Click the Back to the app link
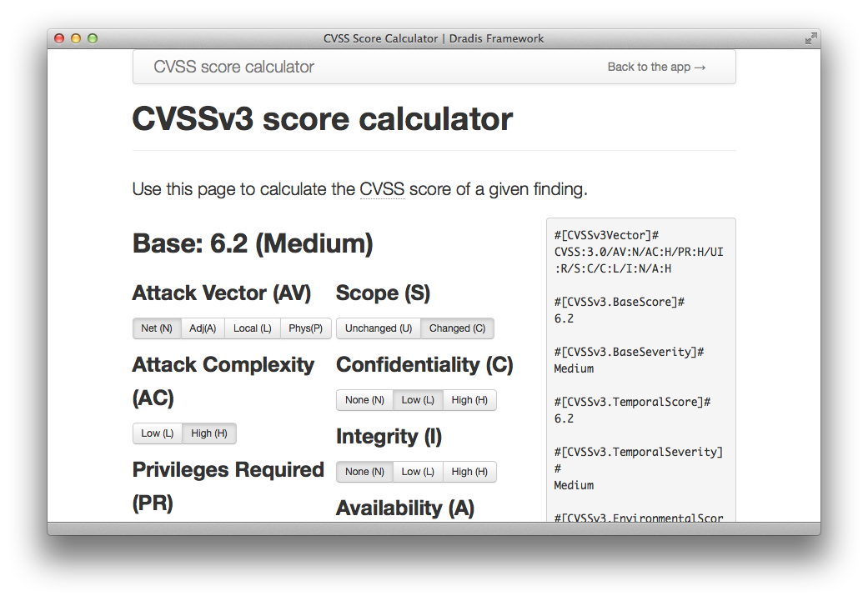868x601 pixels. [x=657, y=66]
